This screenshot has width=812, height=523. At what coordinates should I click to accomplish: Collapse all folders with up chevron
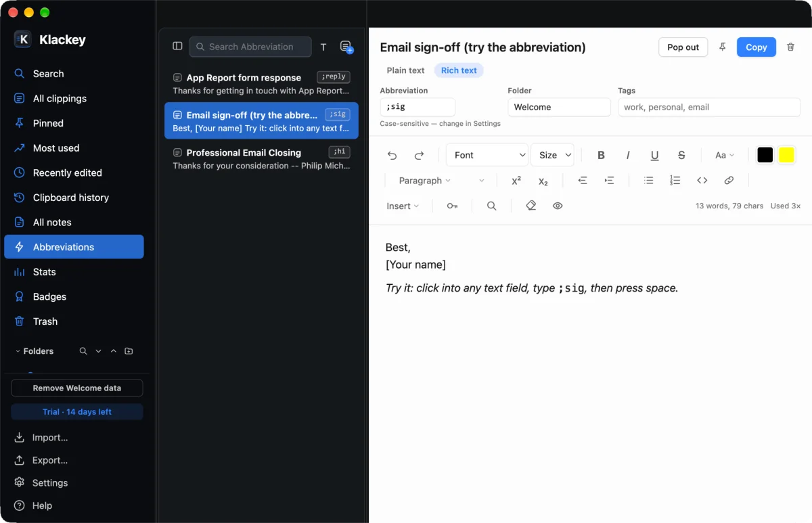(x=114, y=351)
